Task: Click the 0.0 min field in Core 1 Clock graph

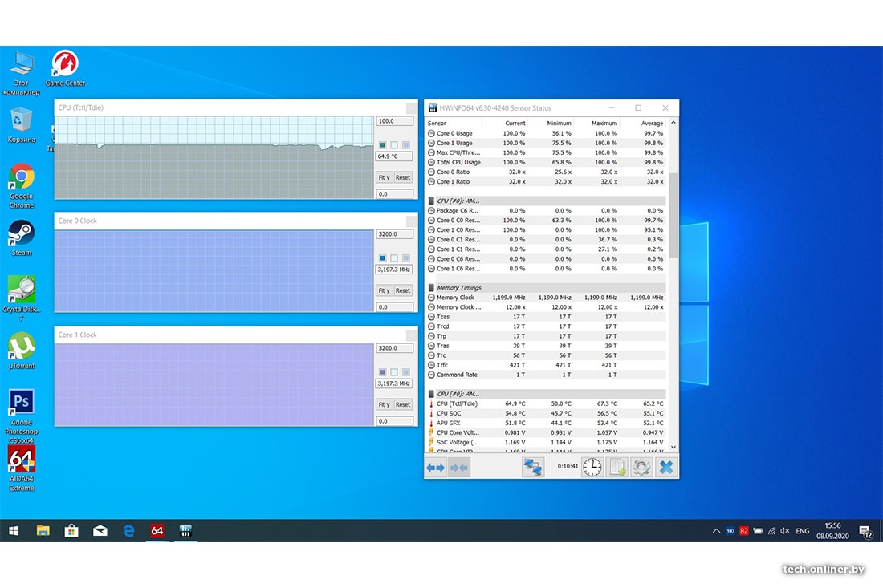Action: [x=395, y=421]
